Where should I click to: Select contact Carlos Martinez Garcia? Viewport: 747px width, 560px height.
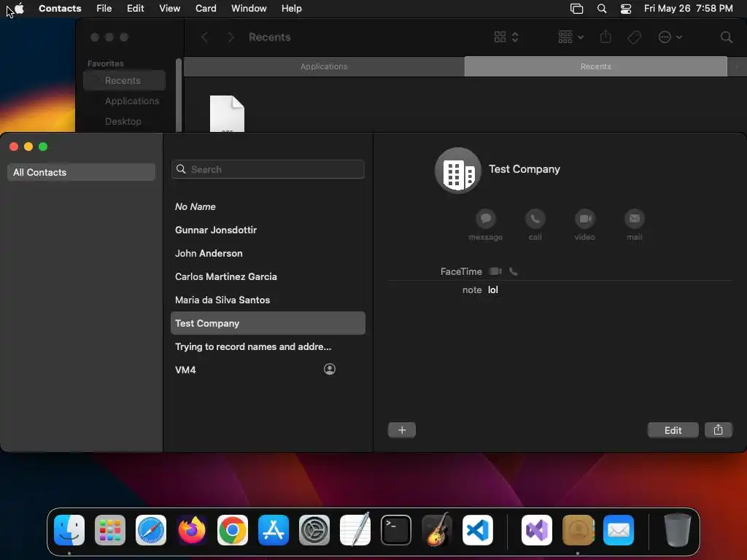coord(268,276)
